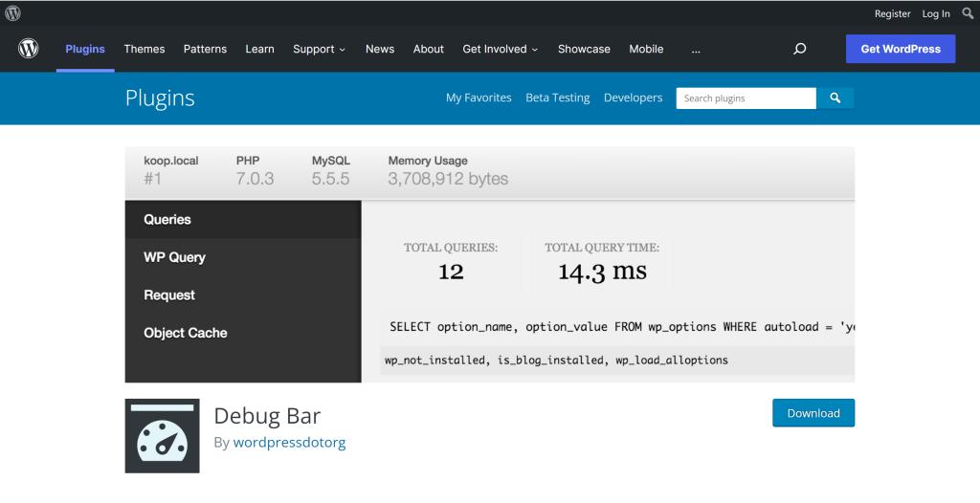980x503 pixels.
Task: Click the 'koop.local' label in the banner
Action: point(170,161)
